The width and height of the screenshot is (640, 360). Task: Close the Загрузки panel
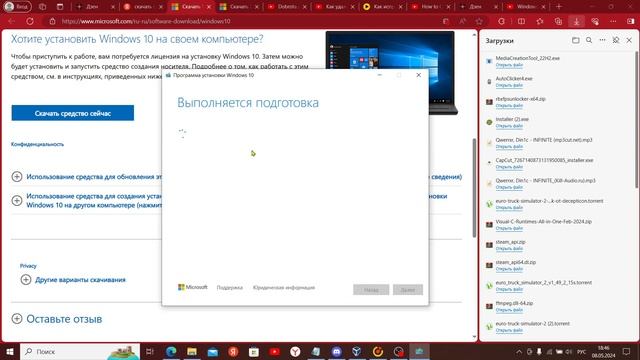629,40
